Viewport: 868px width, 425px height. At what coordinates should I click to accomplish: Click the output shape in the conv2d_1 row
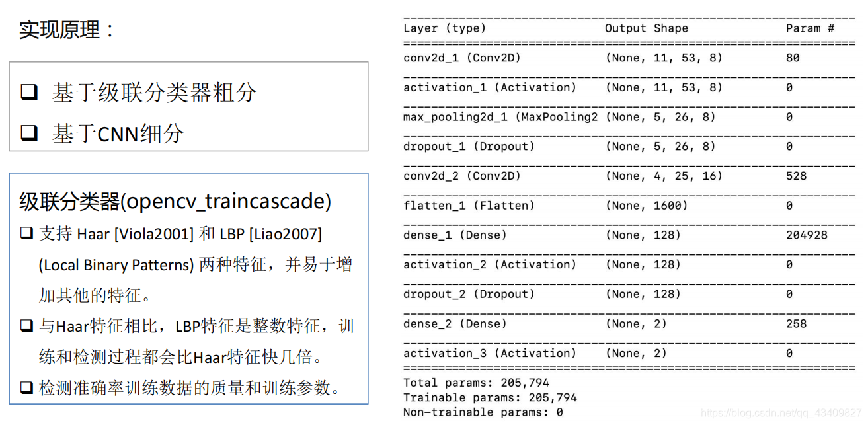(664, 58)
